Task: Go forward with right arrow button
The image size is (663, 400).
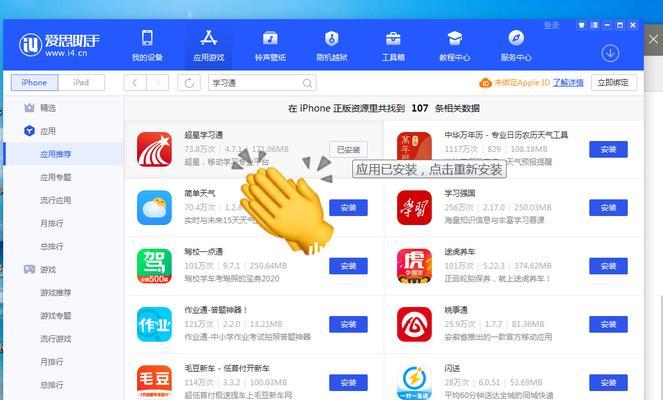Action: tap(158, 83)
